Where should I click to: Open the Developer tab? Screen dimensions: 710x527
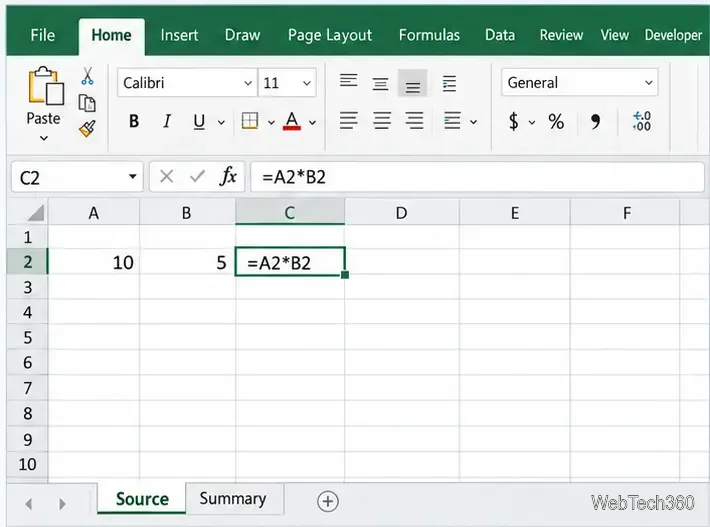pyautogui.click(x=673, y=35)
